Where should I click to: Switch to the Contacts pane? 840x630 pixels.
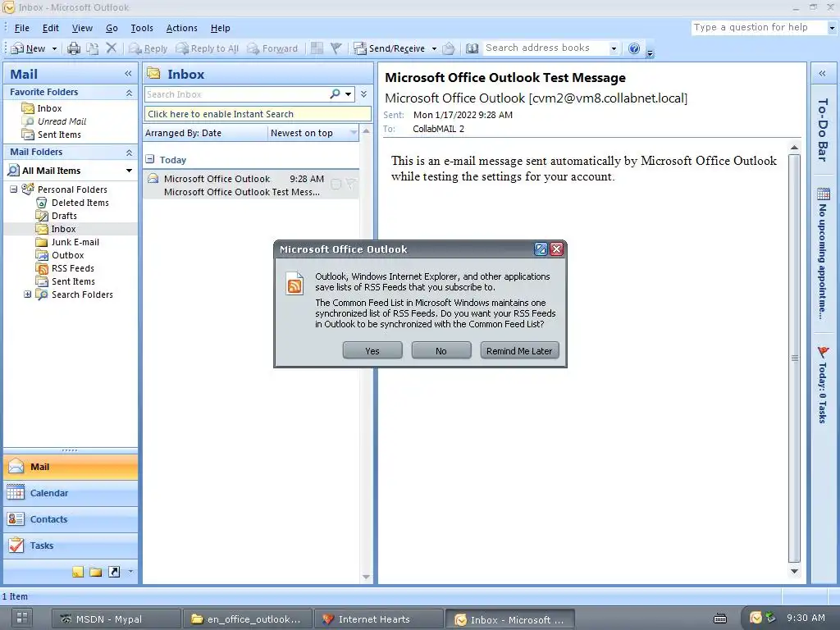click(71, 519)
